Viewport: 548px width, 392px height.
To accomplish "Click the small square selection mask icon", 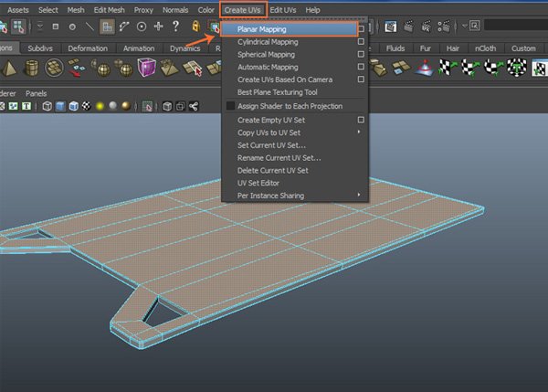I will (55, 26).
